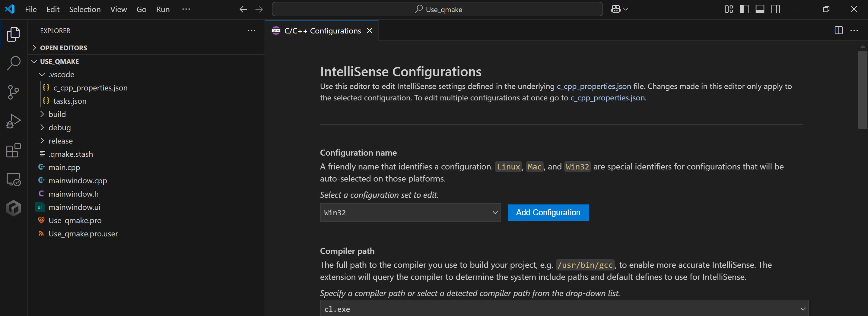This screenshot has width=868, height=316.
Task: Expand the build folder
Action: [x=57, y=114]
